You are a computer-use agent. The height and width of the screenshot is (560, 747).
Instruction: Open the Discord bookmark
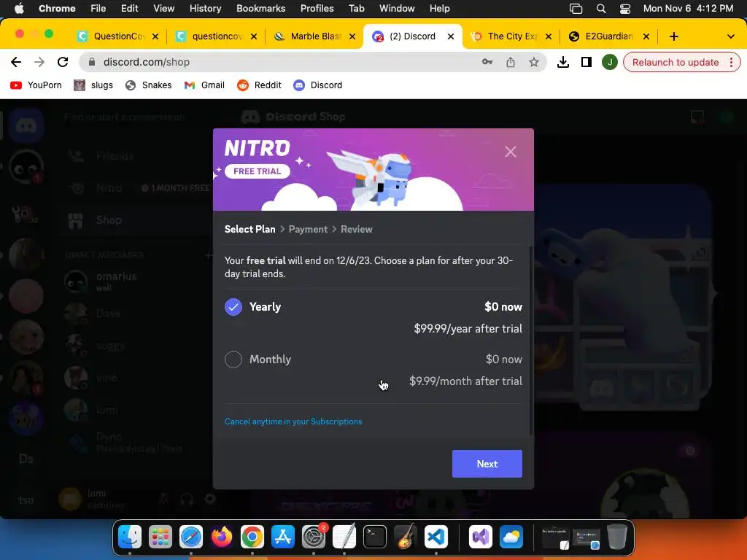318,85
